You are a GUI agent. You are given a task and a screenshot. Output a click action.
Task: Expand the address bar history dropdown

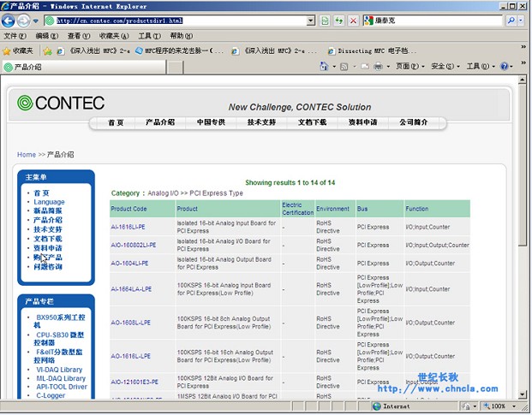[311, 21]
